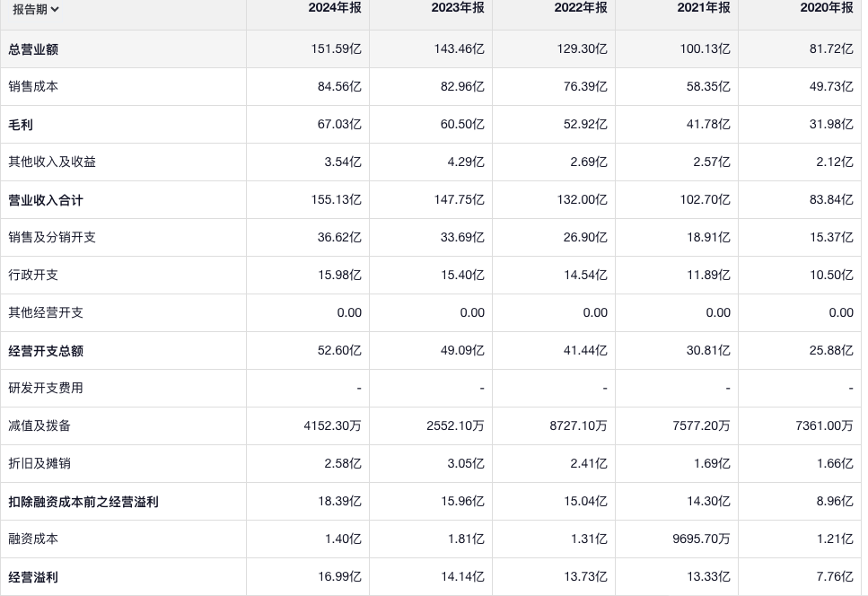Screen dimensions: 868x596
Task: Click the 销售及分销开支 row label
Action: 52,238
